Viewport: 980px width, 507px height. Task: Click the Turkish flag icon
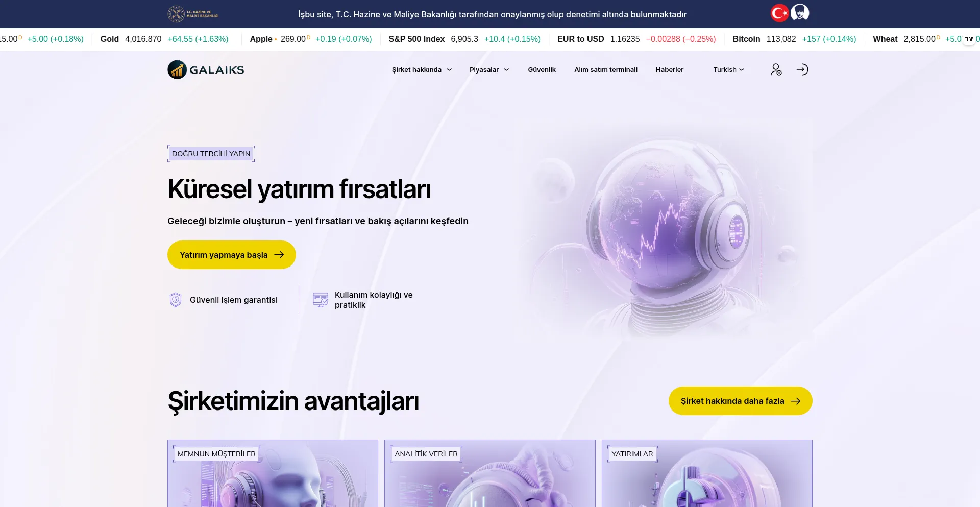[779, 13]
